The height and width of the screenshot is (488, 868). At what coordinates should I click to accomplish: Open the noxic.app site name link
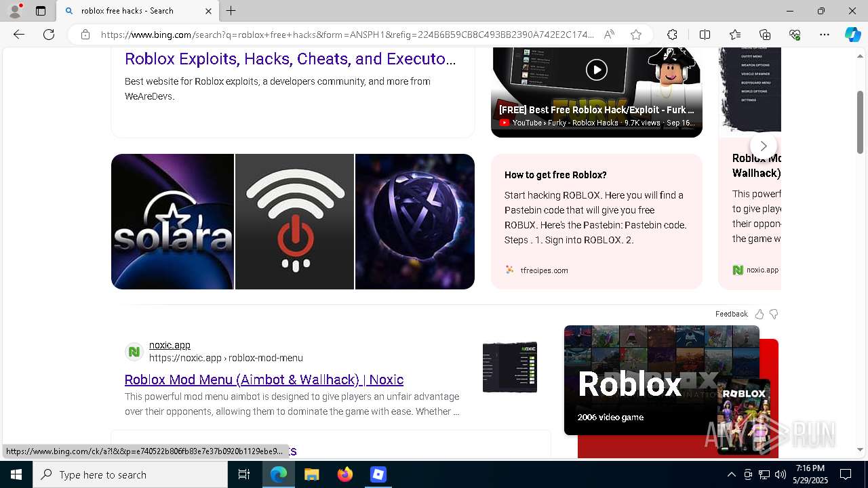(170, 345)
